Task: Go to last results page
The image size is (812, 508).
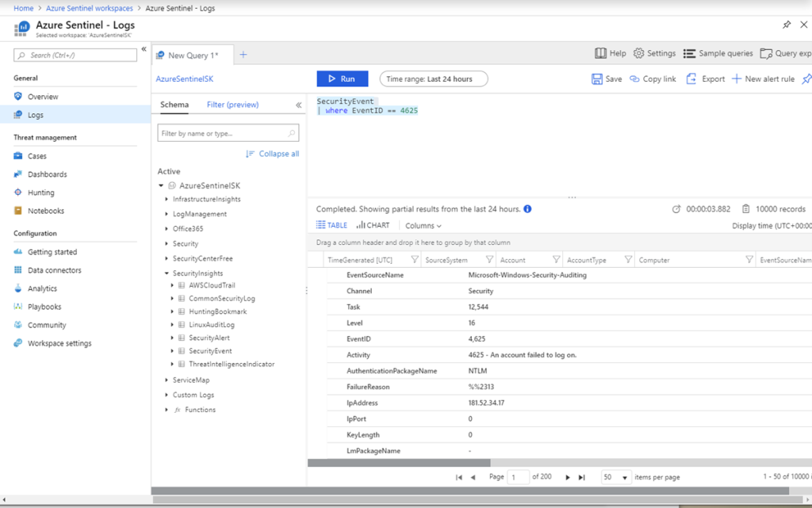Action: pyautogui.click(x=581, y=477)
